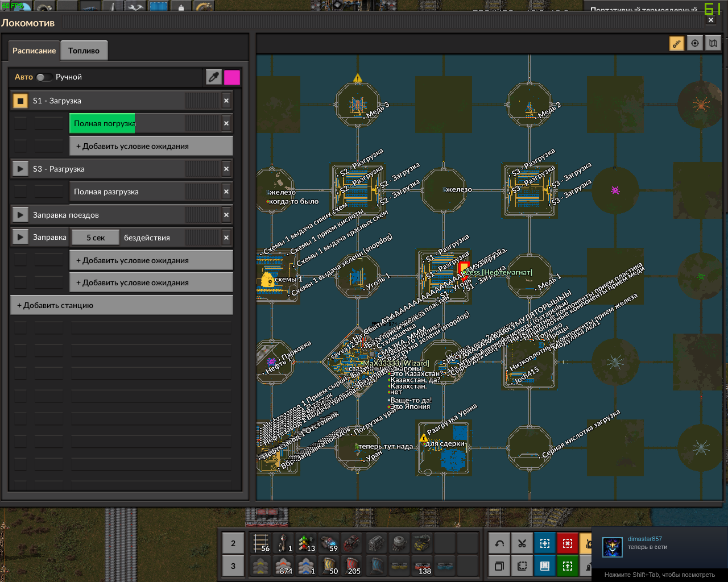This screenshot has width=728, height=582.
Task: Click the Медь 2 station label on map
Action: 550,110
